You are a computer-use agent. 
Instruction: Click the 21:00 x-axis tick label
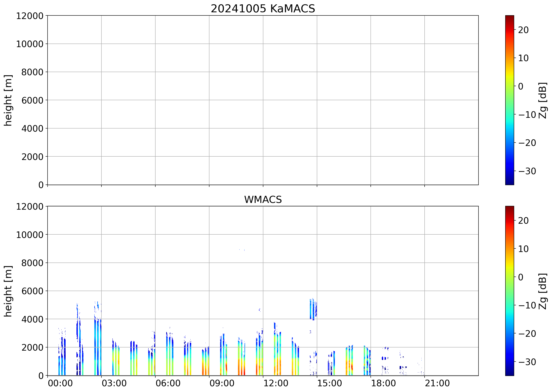[x=437, y=383]
